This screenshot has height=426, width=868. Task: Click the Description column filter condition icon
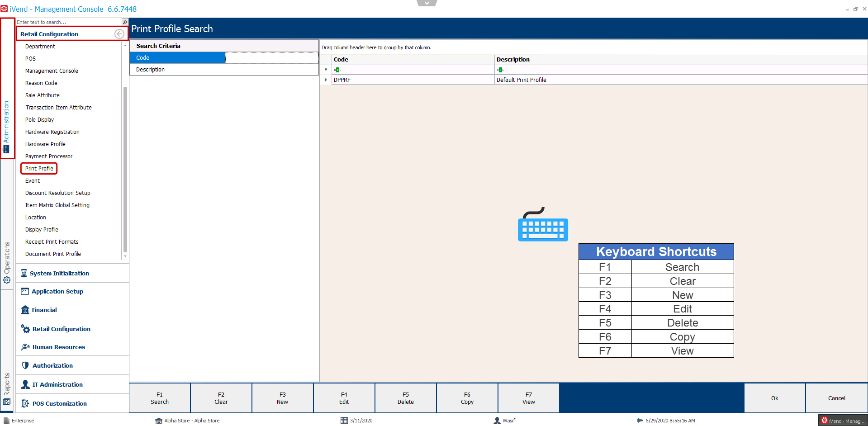click(500, 70)
